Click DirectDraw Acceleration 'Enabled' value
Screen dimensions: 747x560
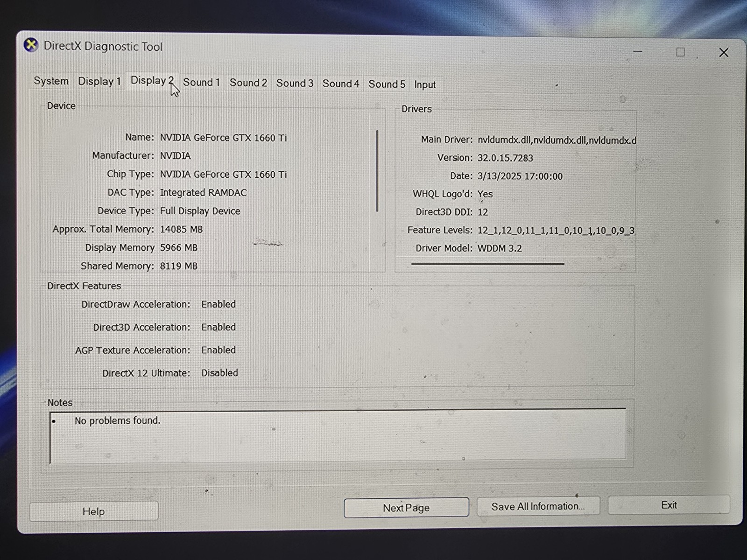pyautogui.click(x=218, y=304)
